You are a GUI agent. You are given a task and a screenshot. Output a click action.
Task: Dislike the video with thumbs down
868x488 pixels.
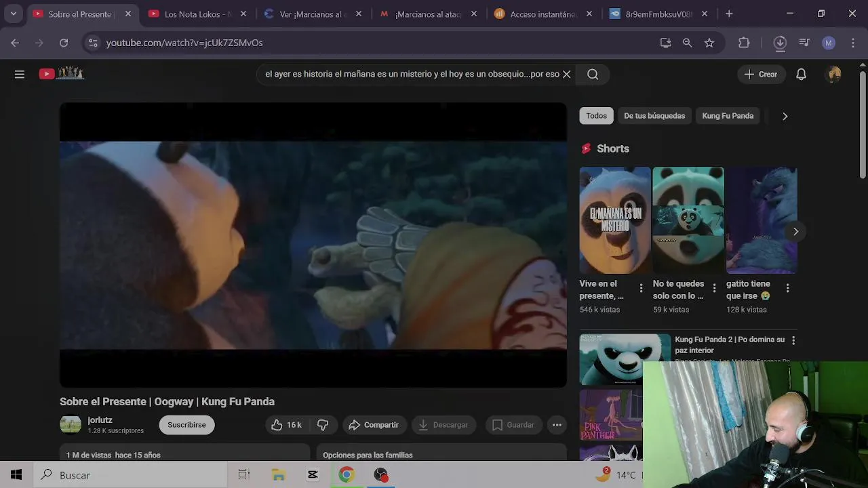323,425
